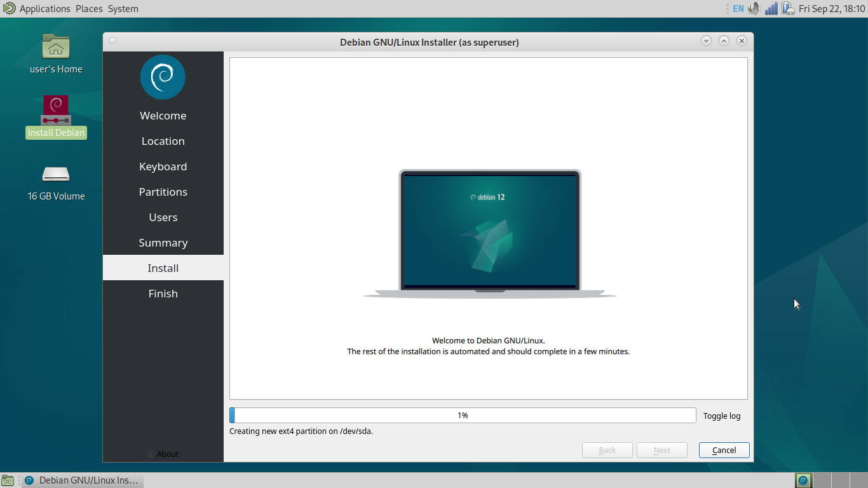This screenshot has width=868, height=488.
Task: Click the laptop Debian 12 slideshow image
Action: coord(489,233)
